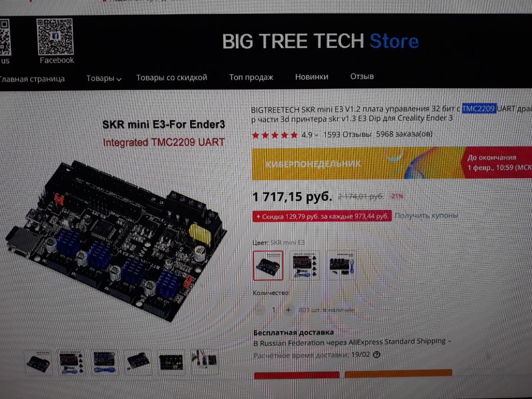Screen dimensions: 532x399
Task: Expand the 4.9 rating chevron
Action: [x=316, y=135]
